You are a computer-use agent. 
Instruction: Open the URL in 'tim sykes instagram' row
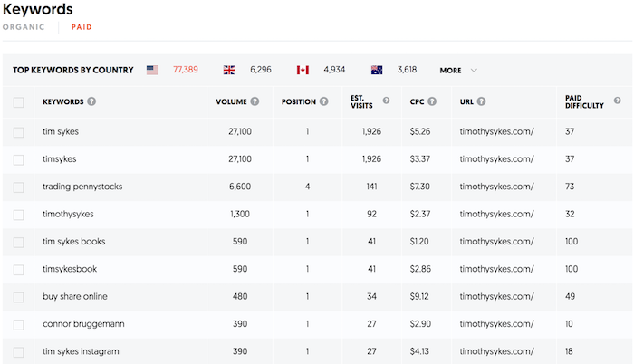[496, 351]
